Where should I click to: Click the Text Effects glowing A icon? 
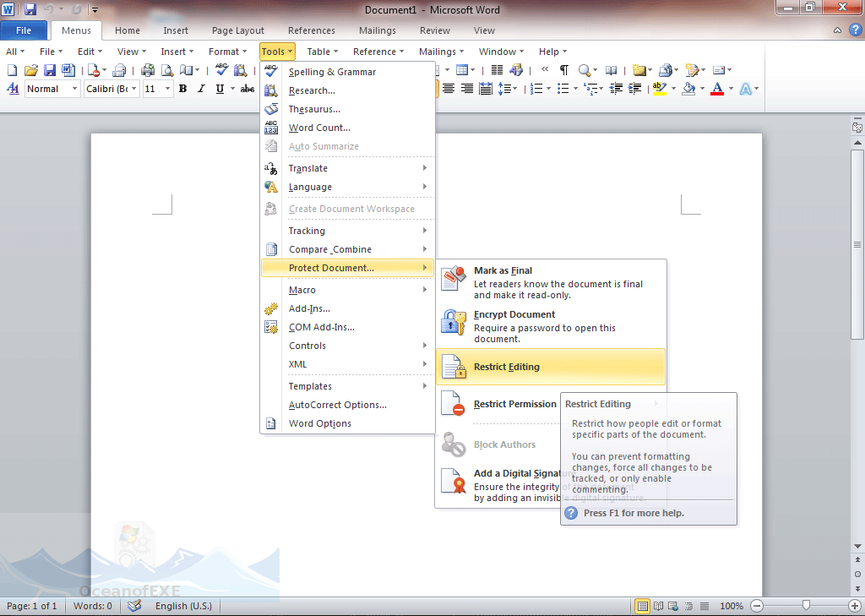point(745,89)
